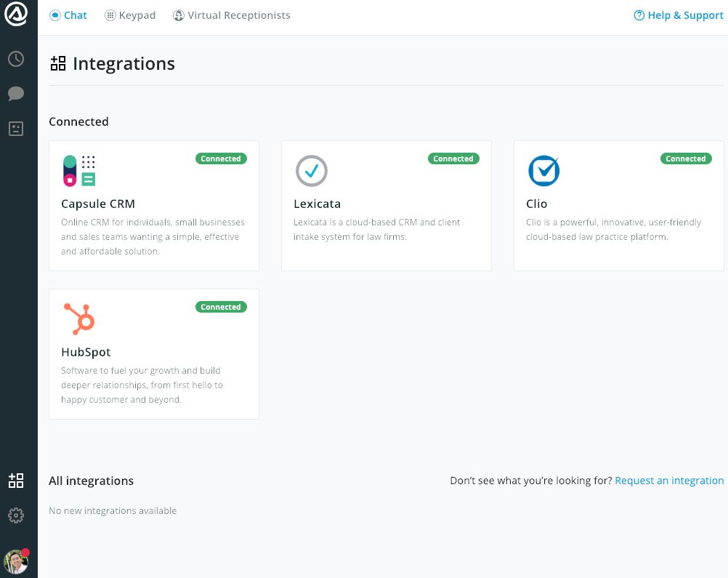The height and width of the screenshot is (578, 728).
Task: Click the user profile avatar
Action: [x=16, y=561]
